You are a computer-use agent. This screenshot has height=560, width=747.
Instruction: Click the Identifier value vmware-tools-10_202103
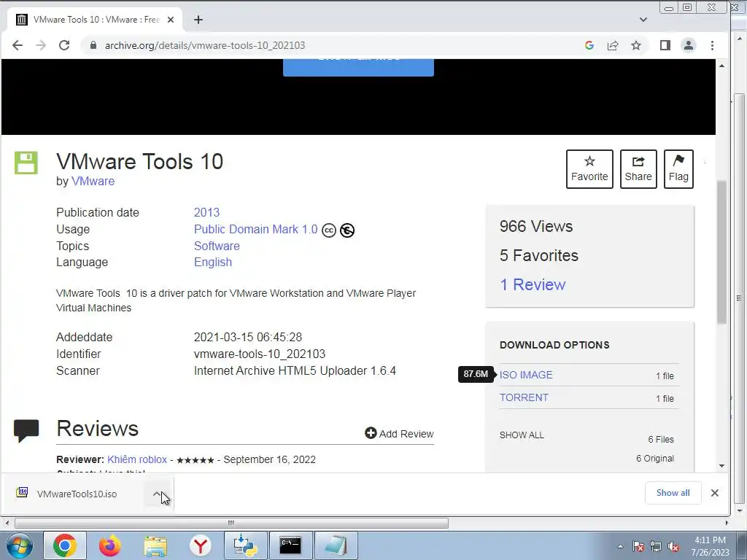(260, 354)
